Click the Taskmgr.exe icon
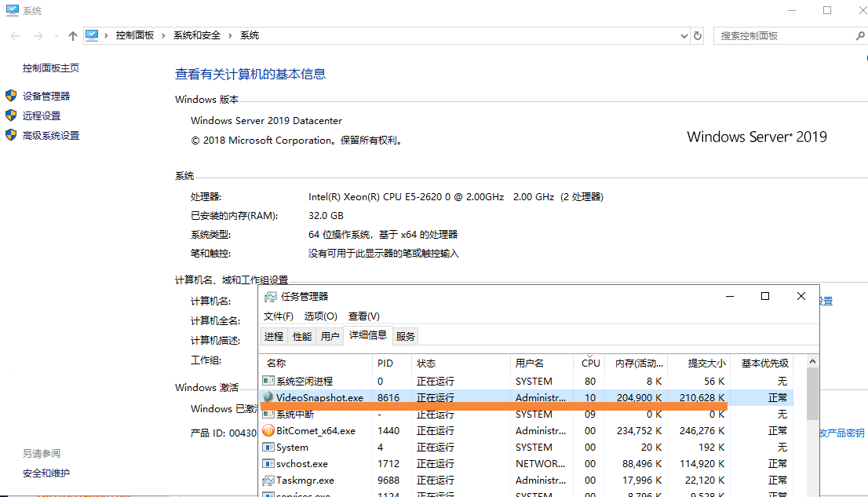The image size is (868, 497). (x=268, y=481)
